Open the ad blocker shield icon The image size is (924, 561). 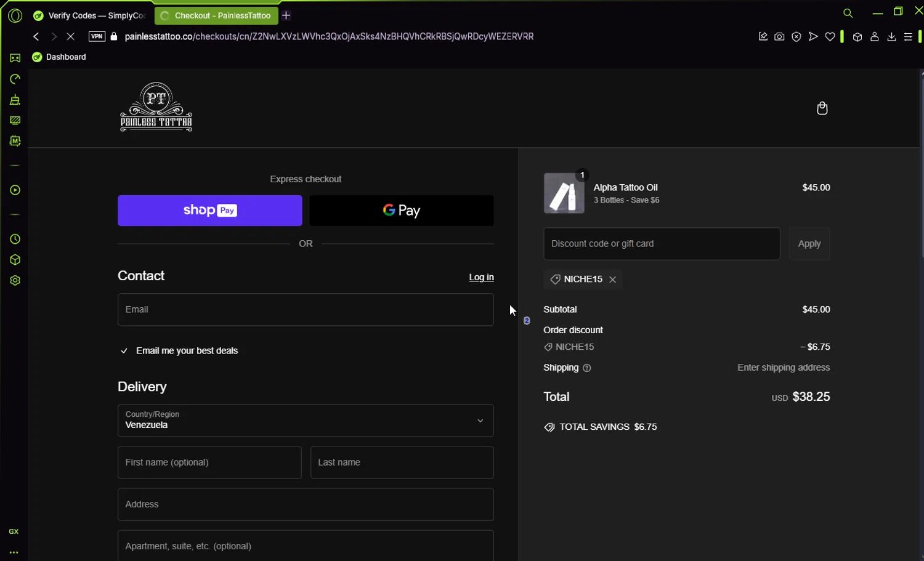coord(796,37)
